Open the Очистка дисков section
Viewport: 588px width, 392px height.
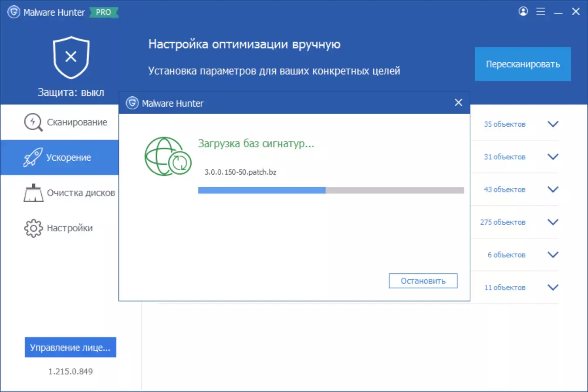(60, 193)
